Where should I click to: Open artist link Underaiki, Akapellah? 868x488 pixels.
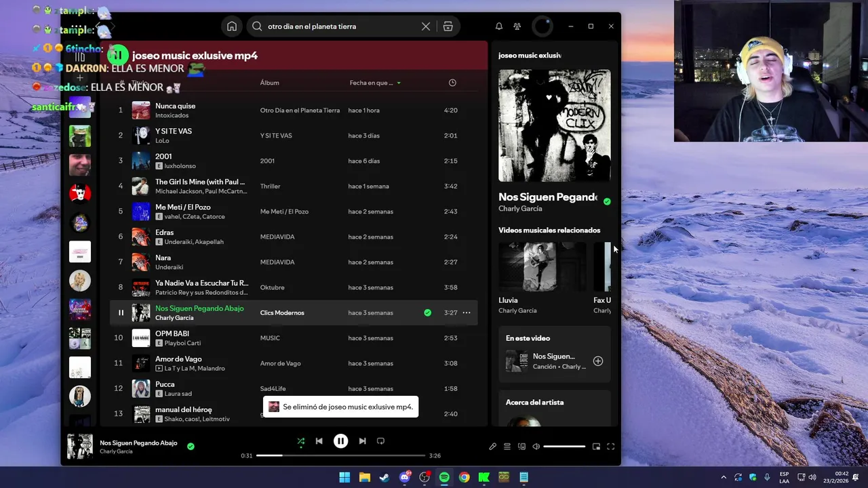coord(194,242)
